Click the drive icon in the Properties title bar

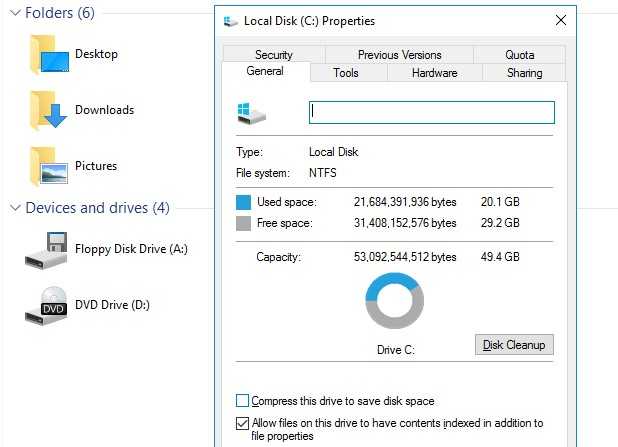click(231, 21)
